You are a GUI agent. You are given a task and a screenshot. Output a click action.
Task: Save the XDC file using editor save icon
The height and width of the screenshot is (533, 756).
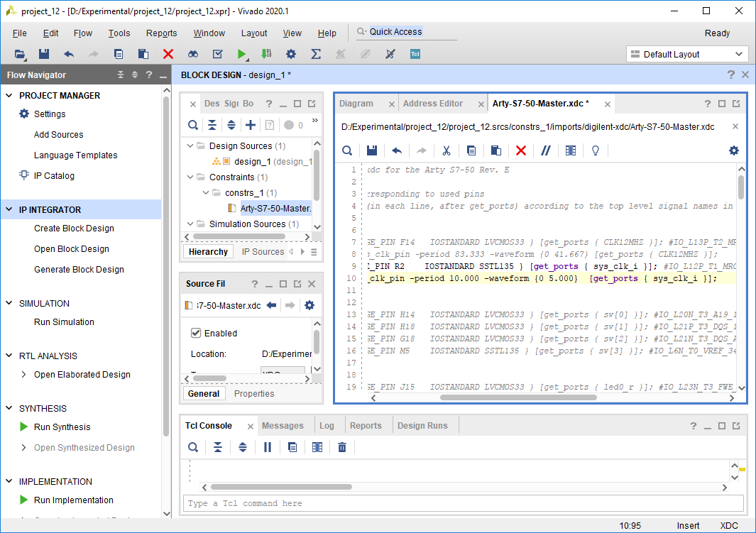click(372, 151)
